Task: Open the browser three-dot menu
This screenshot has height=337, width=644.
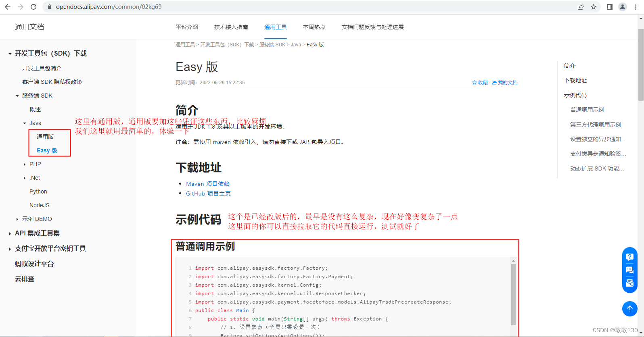Action: click(636, 7)
